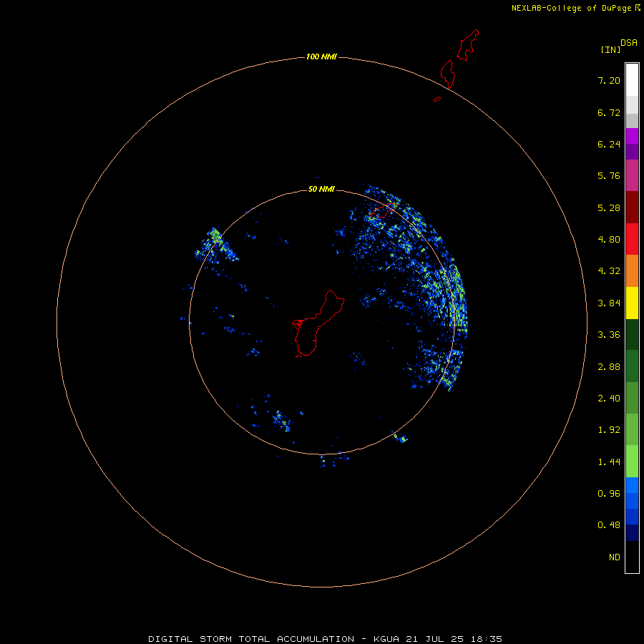The image size is (644, 644).
Task: Select the darkest green swatch beside 3.36
Action: 632,334
